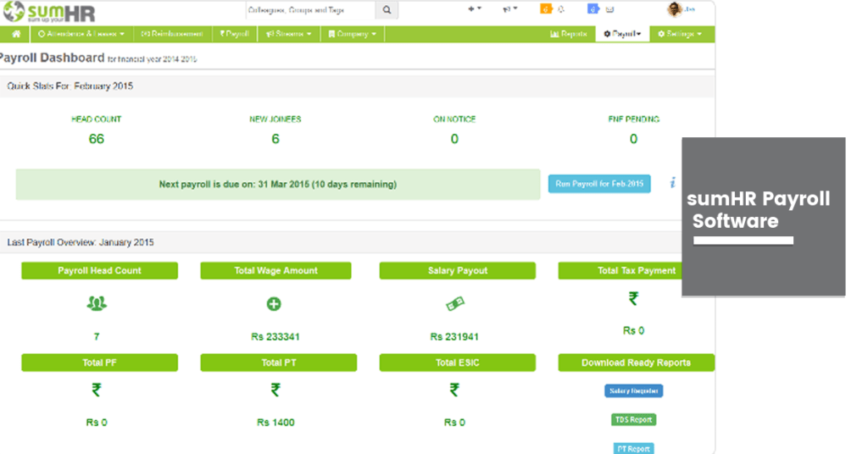Click the FNF Pending value 0
This screenshot has height=454, width=868.
pyautogui.click(x=633, y=139)
